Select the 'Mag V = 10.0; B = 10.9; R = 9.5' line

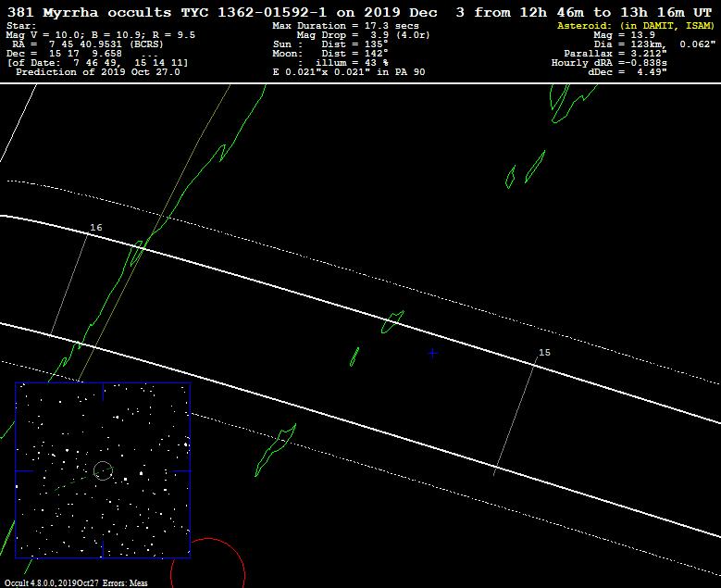pyautogui.click(x=100, y=35)
